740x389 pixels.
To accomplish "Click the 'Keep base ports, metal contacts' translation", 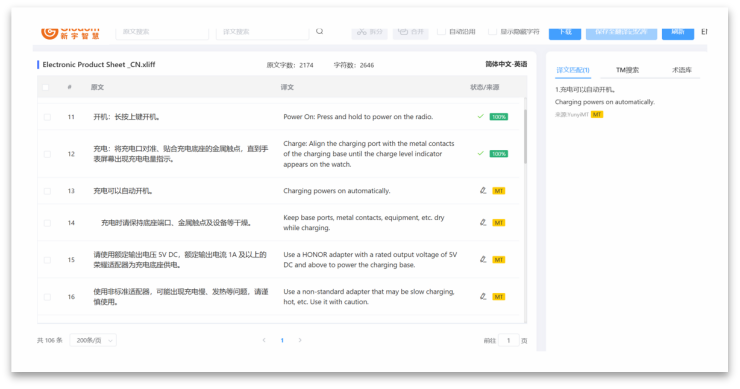I will tap(364, 222).
